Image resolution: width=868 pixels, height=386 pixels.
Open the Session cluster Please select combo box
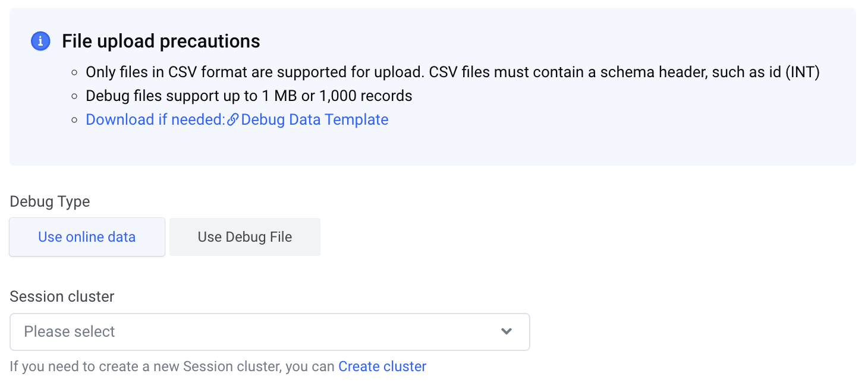pos(270,332)
